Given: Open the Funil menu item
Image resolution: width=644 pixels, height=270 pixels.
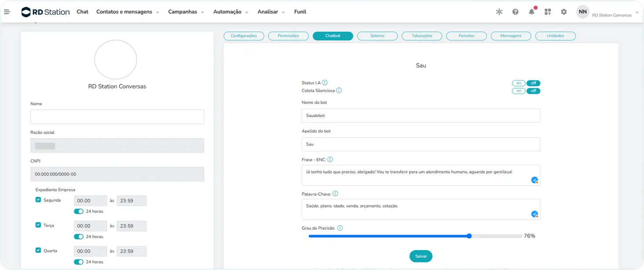Looking at the screenshot, I should (x=300, y=12).
